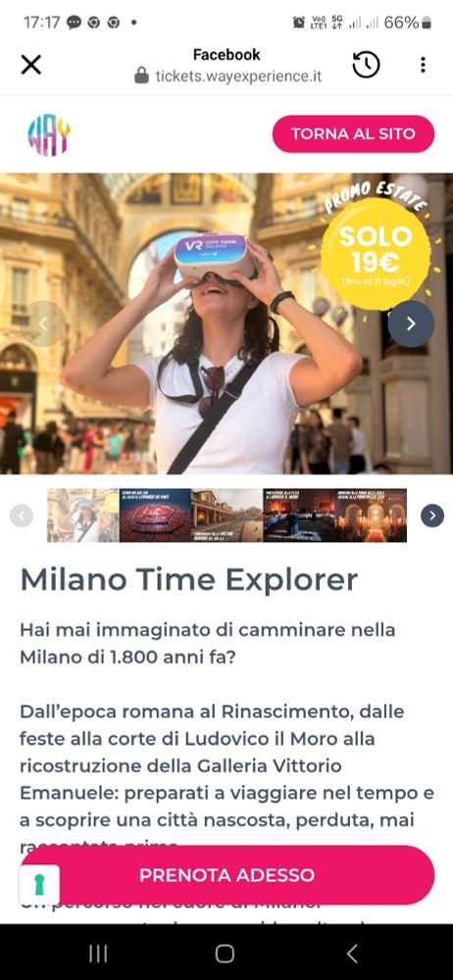Screen dimensions: 453x980
Task: Advance the thumbnail strip right arrow
Action: 432,515
